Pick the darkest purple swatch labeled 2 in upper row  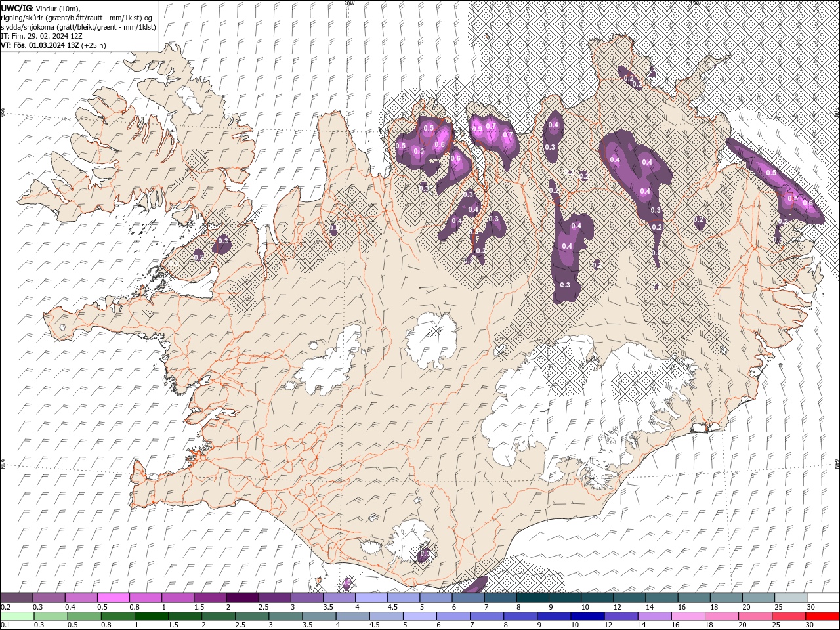click(242, 598)
